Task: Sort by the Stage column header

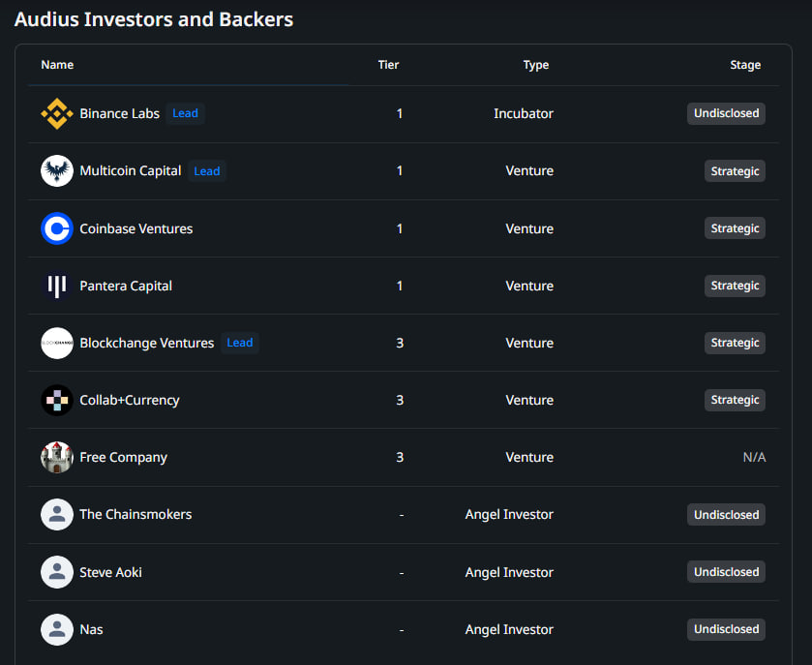Action: 745,65
